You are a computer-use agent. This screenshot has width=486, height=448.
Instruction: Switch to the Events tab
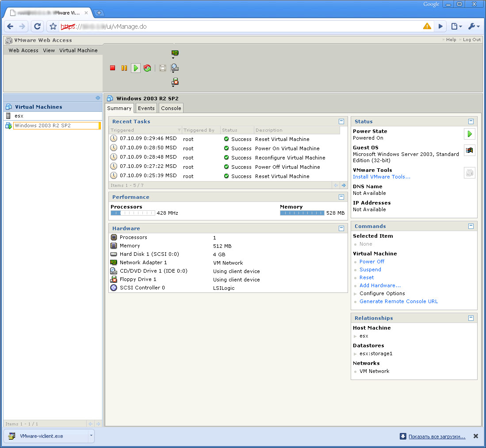146,108
